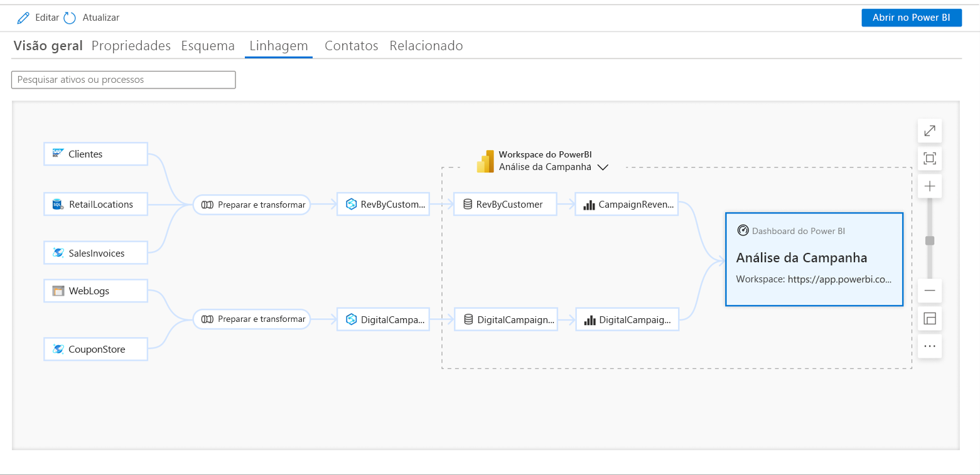Open the Propriedades tab
Viewport: 980px width, 475px height.
131,46
